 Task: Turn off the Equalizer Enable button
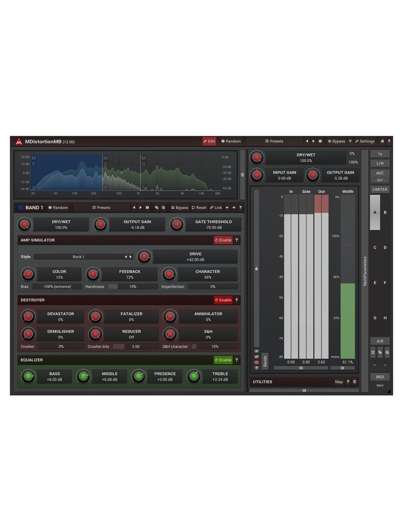pos(223,360)
